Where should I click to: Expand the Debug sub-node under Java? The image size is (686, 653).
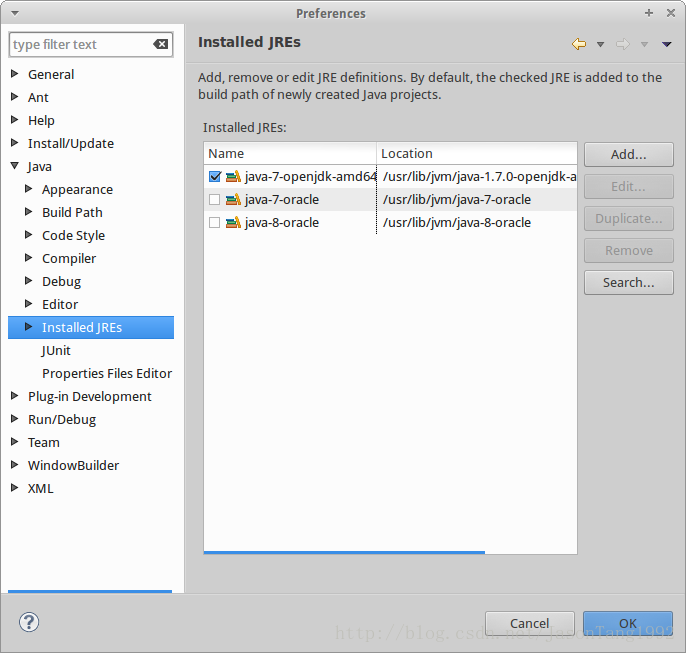pos(28,280)
